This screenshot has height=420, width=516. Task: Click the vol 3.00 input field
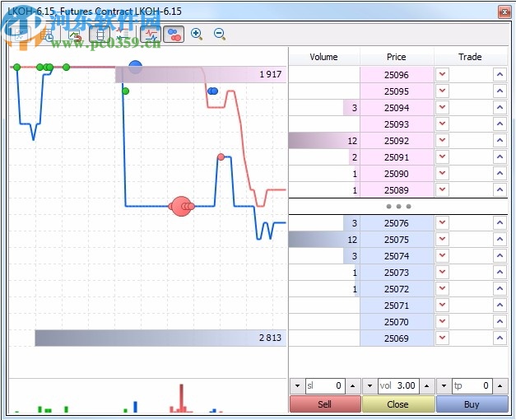click(398, 385)
